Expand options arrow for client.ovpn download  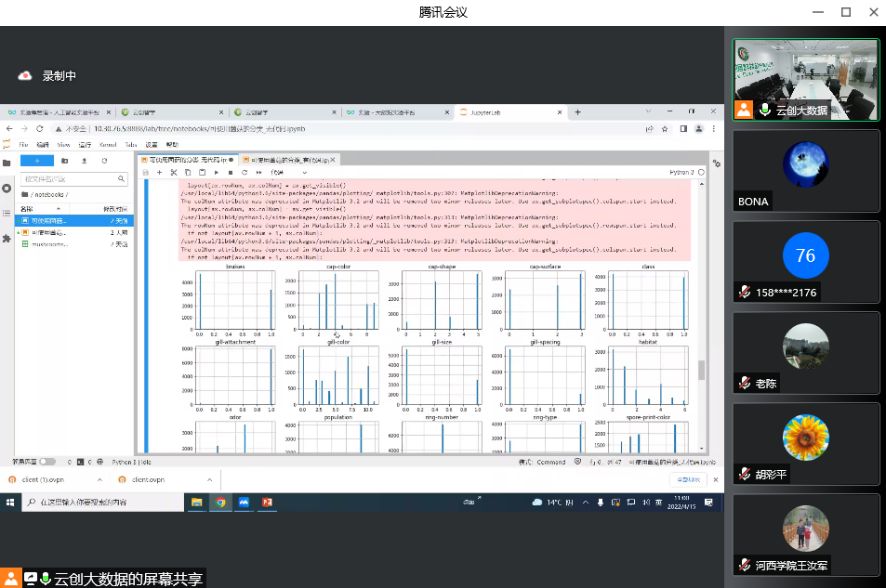(x=210, y=479)
